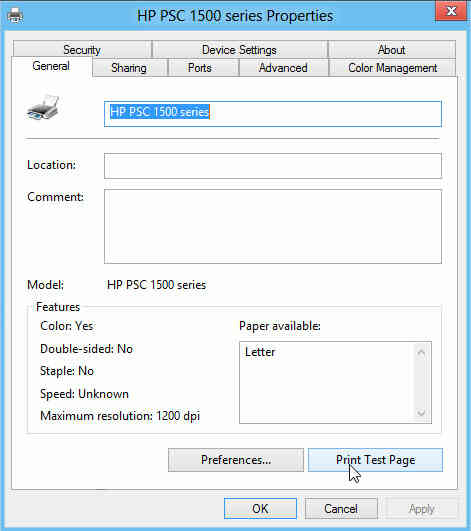Confirm with the OK button

tap(260, 508)
